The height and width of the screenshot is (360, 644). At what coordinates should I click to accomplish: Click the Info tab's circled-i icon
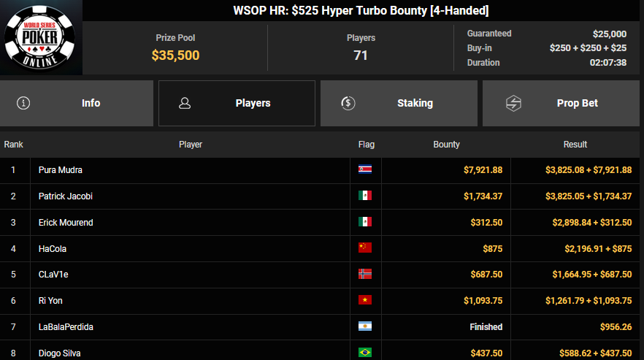(23, 103)
